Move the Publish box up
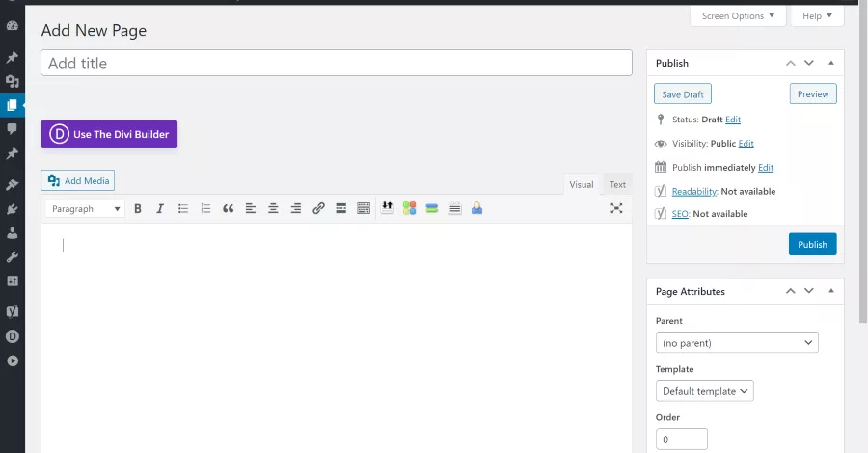Viewport: 868px width, 453px height. [x=791, y=63]
